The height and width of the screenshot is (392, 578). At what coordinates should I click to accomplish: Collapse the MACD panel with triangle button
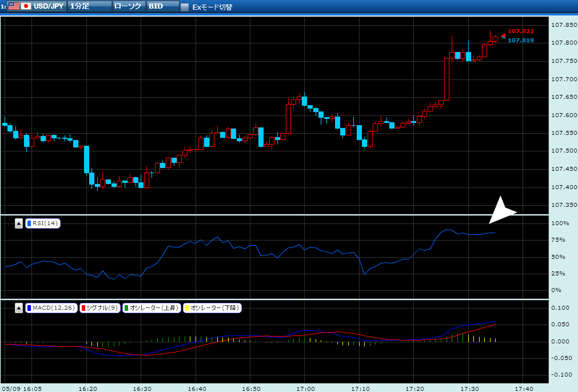point(19,308)
